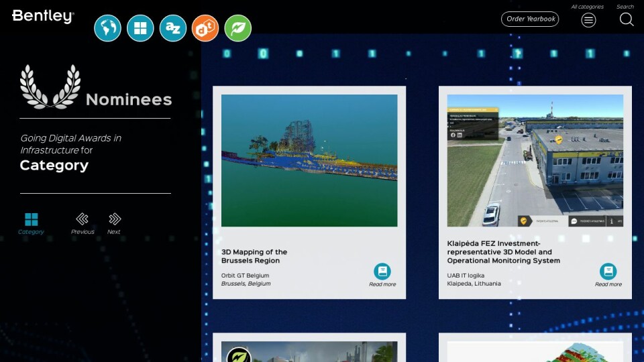Open Klaipėda FEZ Investment-representative 3D Model title
644x362 pixels.
pyautogui.click(x=504, y=252)
